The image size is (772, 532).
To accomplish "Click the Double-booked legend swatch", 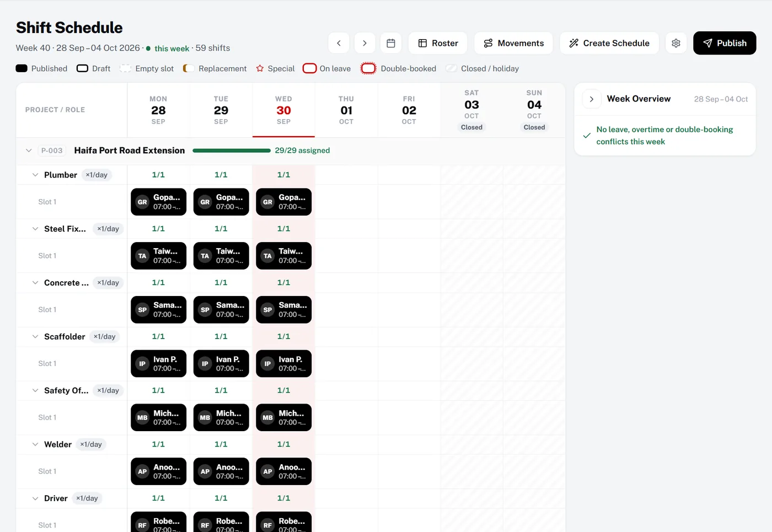I will pyautogui.click(x=368, y=68).
